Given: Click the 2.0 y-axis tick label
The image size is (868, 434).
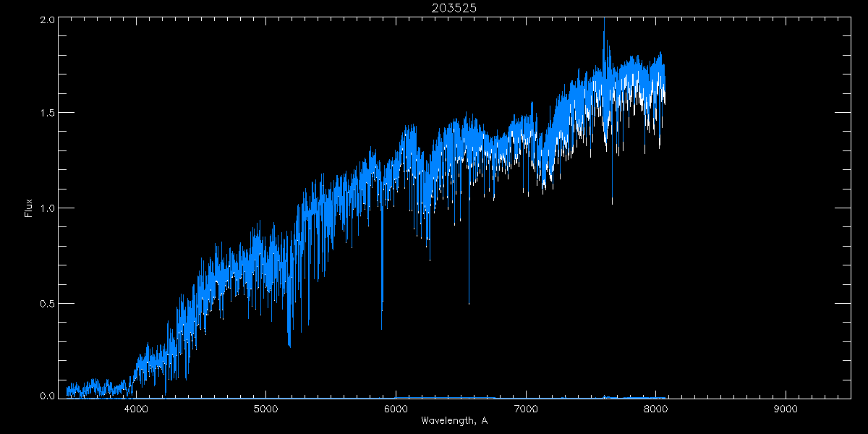Looking at the screenshot, I should tap(48, 20).
